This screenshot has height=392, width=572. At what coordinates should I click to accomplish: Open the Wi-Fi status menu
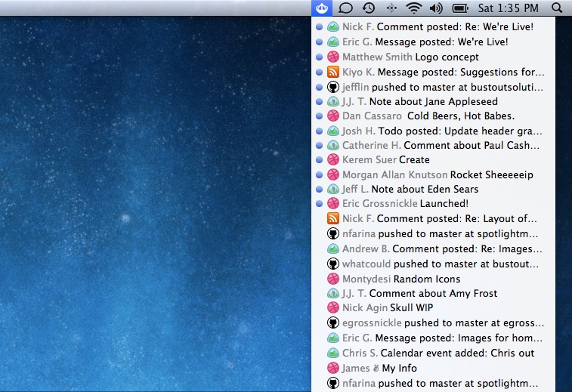click(x=413, y=8)
